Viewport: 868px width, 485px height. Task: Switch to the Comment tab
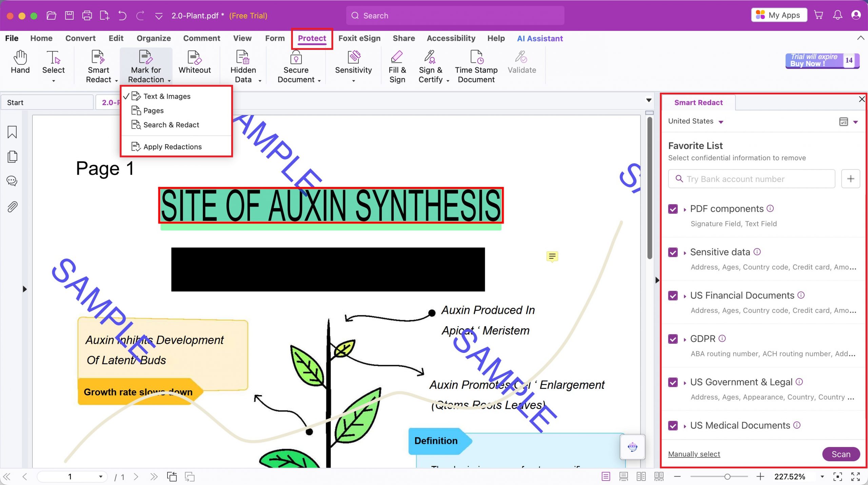point(202,38)
